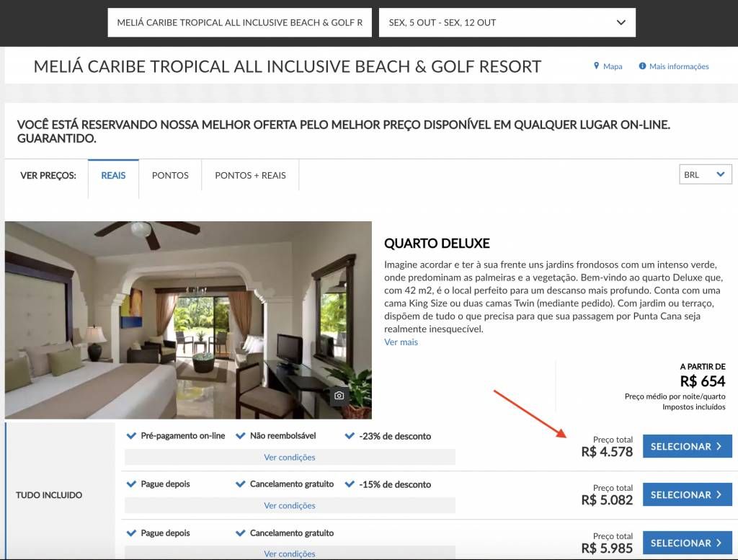Open the Mapa link
Viewport: 738px width, 560px height.
click(613, 66)
